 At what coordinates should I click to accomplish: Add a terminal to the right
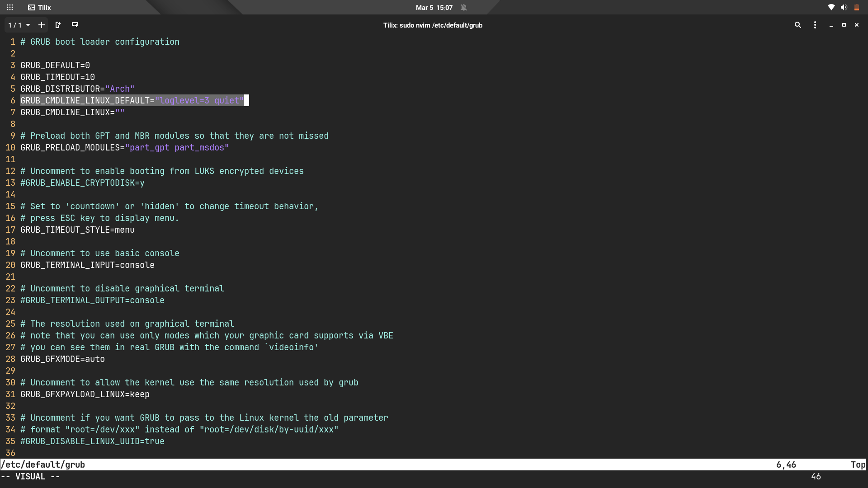coord(58,25)
